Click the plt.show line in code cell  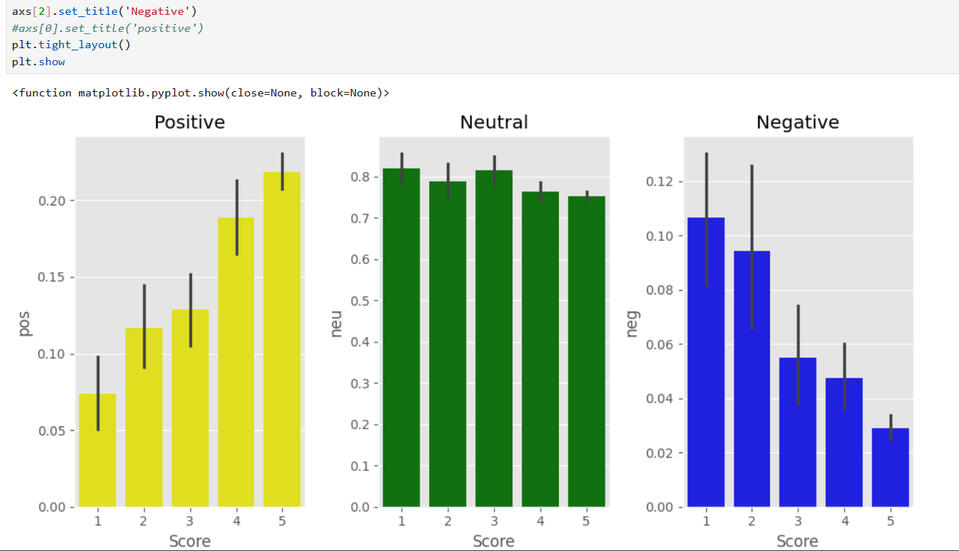[38, 61]
